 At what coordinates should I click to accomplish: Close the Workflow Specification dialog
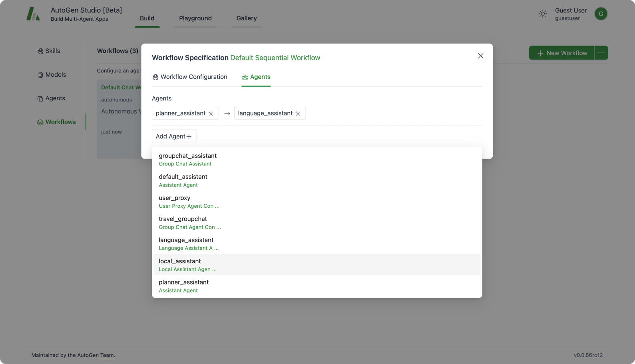point(481,56)
